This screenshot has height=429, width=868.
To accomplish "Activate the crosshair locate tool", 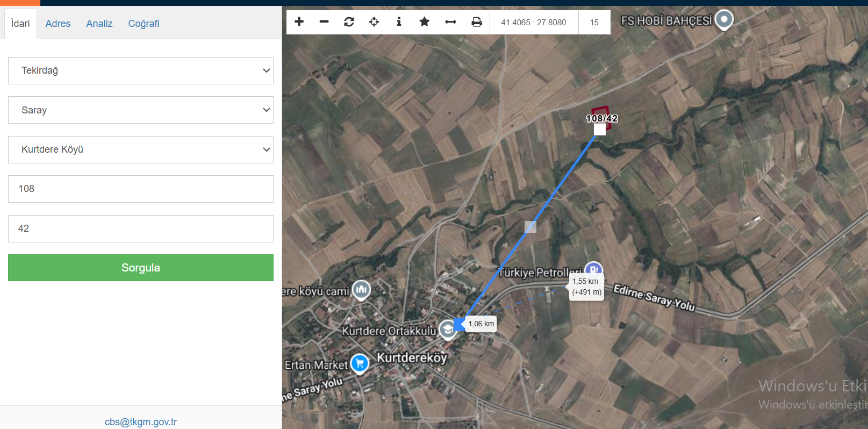I will [374, 22].
